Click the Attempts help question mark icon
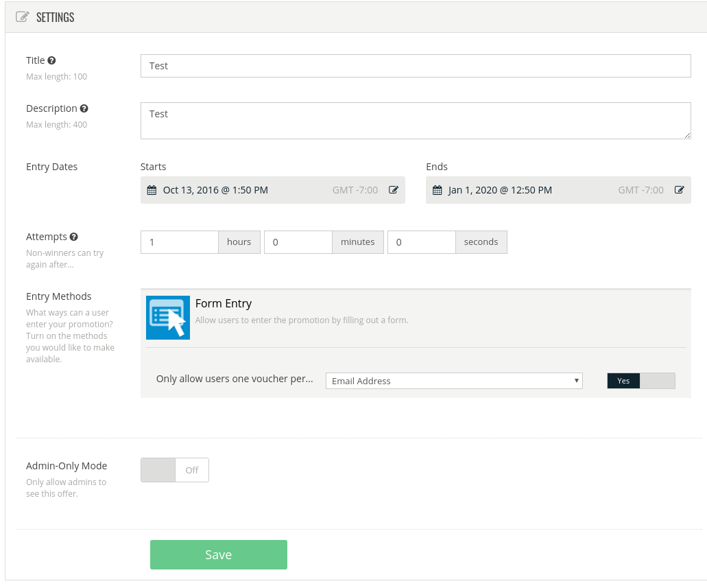Image resolution: width=707 pixels, height=588 pixels. coord(74,237)
